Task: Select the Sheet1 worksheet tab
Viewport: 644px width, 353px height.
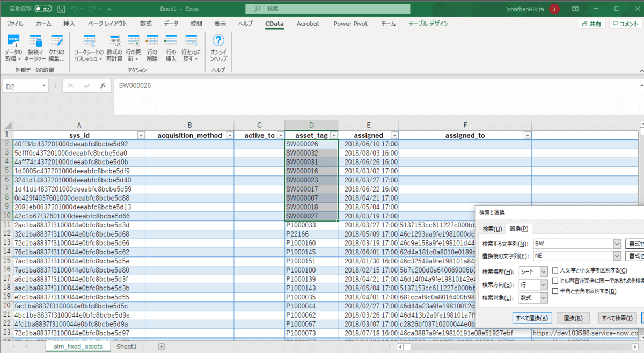Action: 127,347
